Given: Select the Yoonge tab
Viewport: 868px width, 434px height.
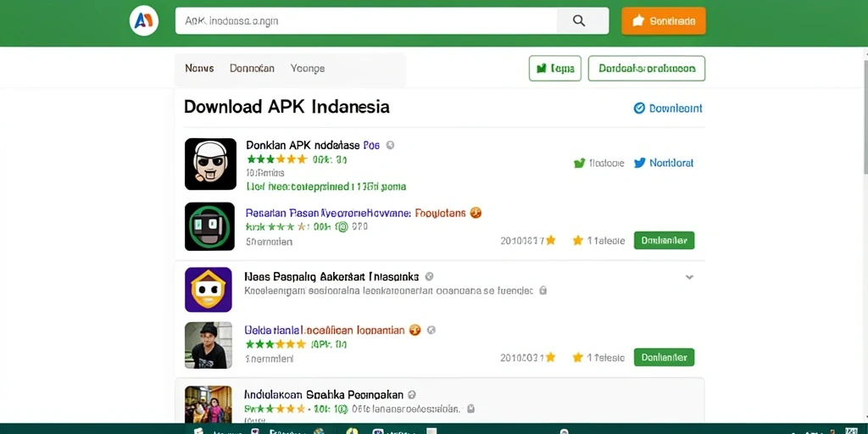Looking at the screenshot, I should tap(307, 69).
